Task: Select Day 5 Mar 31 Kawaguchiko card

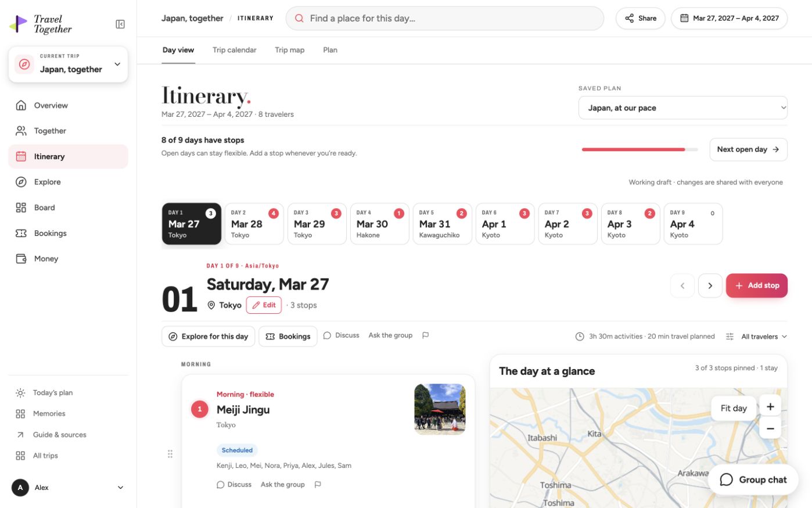Action: tap(443, 224)
